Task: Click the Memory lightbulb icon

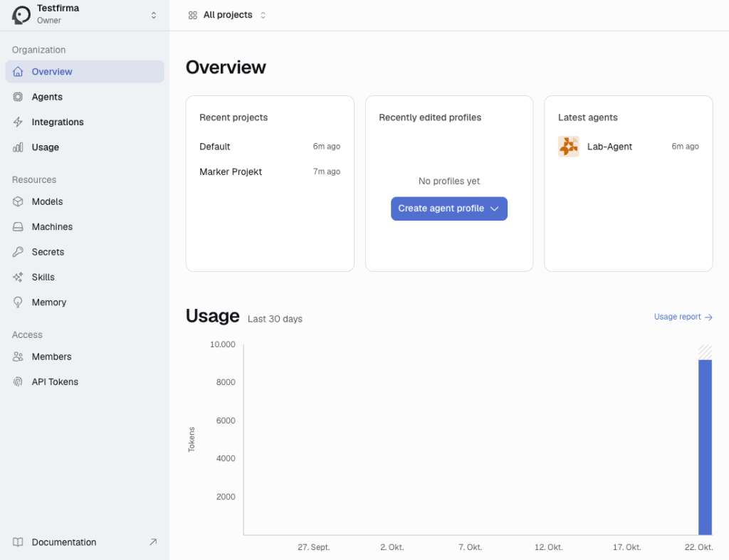Action: [x=18, y=302]
